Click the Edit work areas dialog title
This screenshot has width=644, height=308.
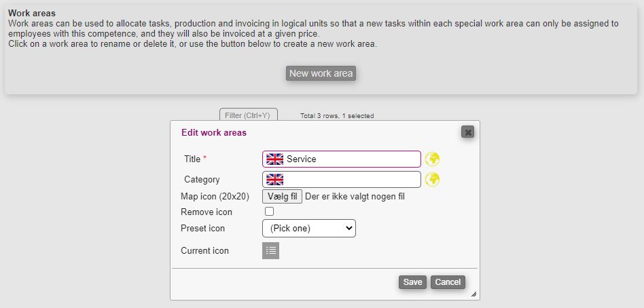pyautogui.click(x=214, y=132)
